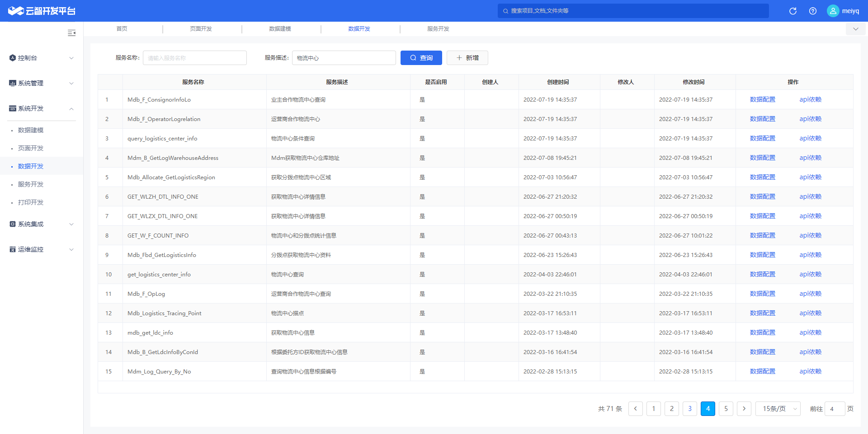Viewport: 868px width, 434px height.
Task: Open 打印开发 in the sidebar
Action: 31,202
